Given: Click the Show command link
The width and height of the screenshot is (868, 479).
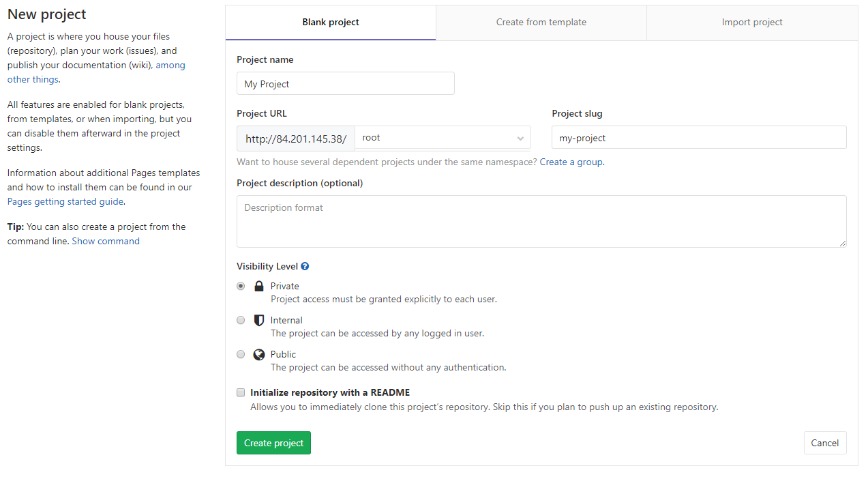Looking at the screenshot, I should tap(105, 241).
